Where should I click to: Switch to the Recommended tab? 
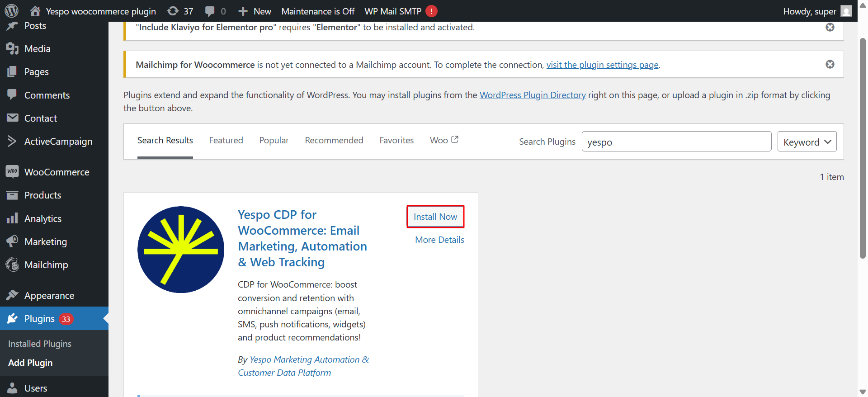(334, 141)
